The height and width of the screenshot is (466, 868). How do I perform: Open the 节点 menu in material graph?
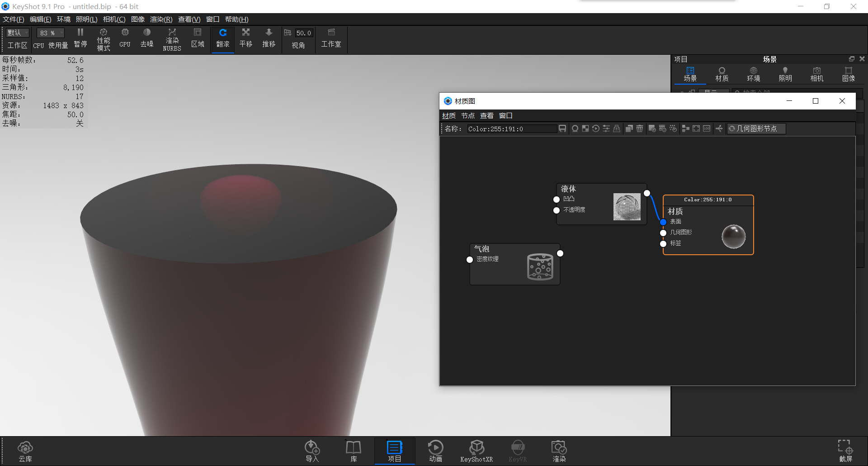tap(468, 115)
